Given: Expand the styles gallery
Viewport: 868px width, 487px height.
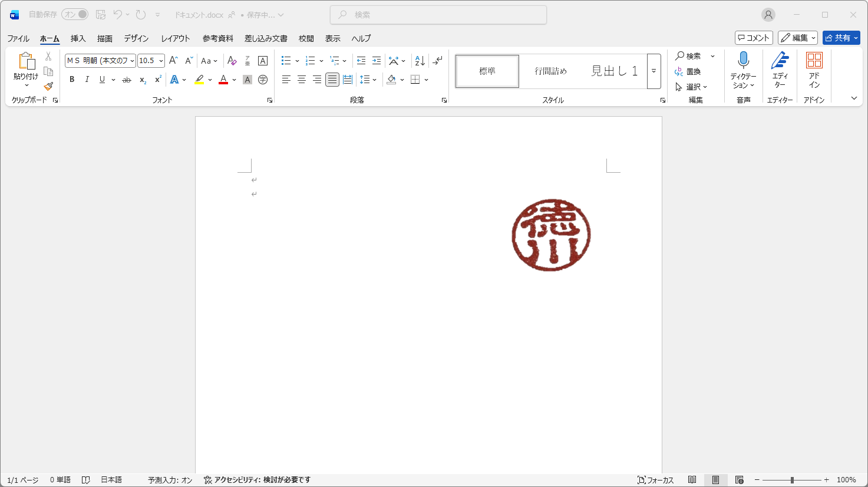Looking at the screenshot, I should [654, 71].
